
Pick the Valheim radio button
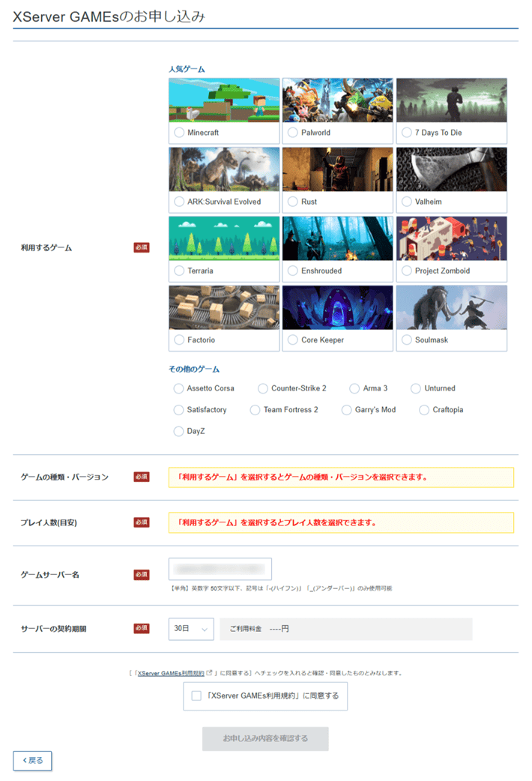(406, 202)
